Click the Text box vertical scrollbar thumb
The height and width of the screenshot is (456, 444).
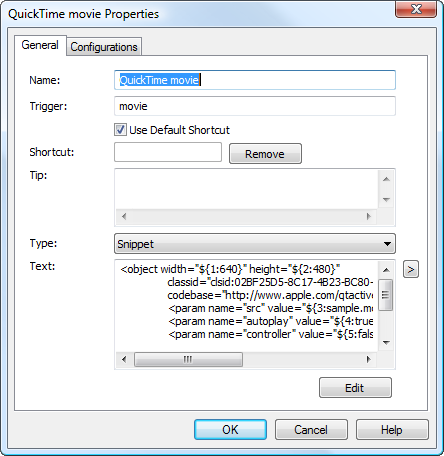(x=386, y=295)
